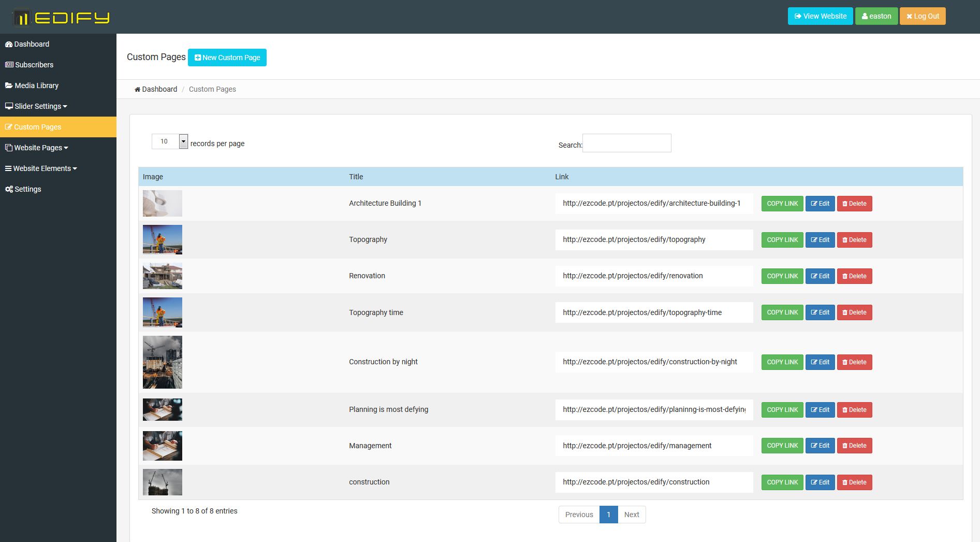
Task: Copy link for the Topography page
Action: [x=782, y=240]
